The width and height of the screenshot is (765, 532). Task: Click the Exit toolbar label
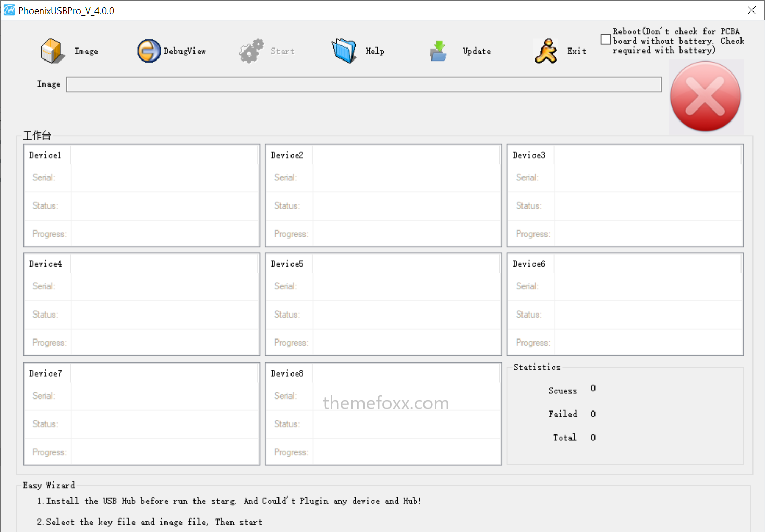point(577,51)
